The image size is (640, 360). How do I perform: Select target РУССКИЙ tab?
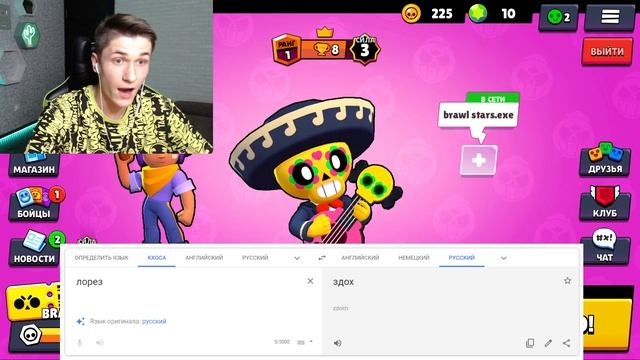[x=462, y=258]
